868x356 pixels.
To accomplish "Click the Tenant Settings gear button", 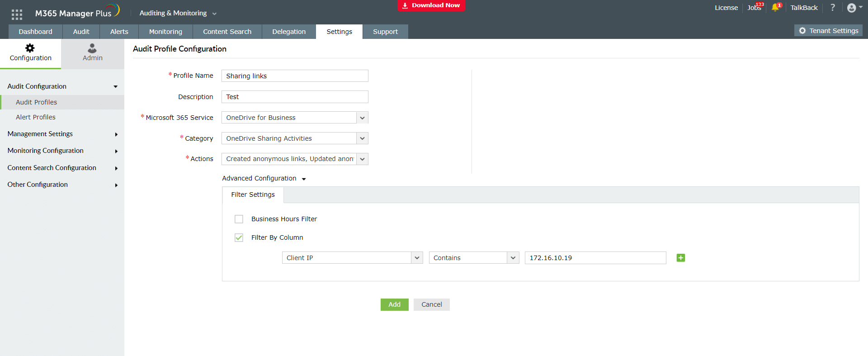I will (x=829, y=31).
